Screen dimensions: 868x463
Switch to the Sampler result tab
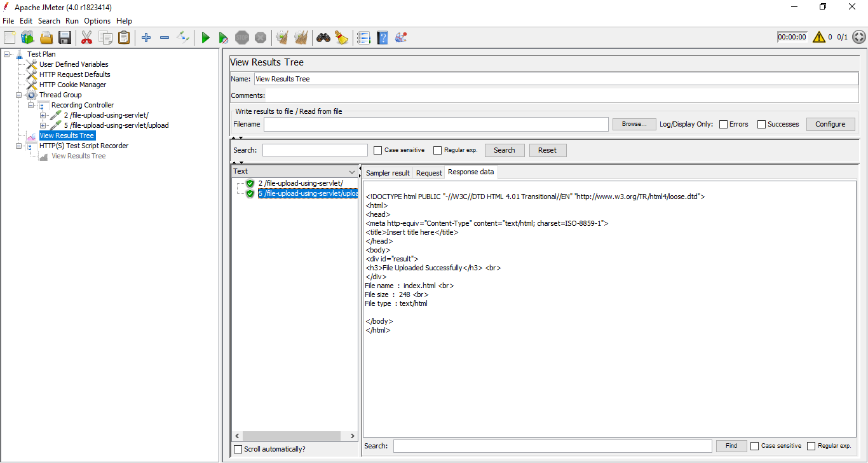388,173
